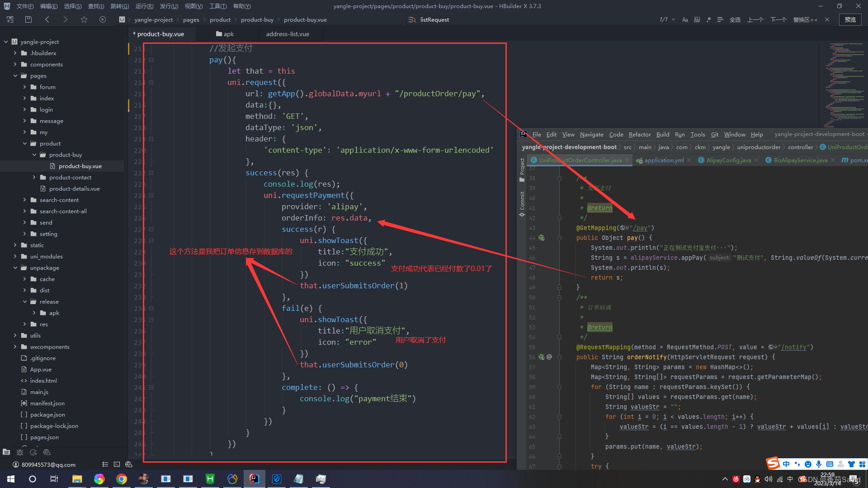Go forward with the right arrow icon
This screenshot has height=488, width=868.
[x=65, y=19]
